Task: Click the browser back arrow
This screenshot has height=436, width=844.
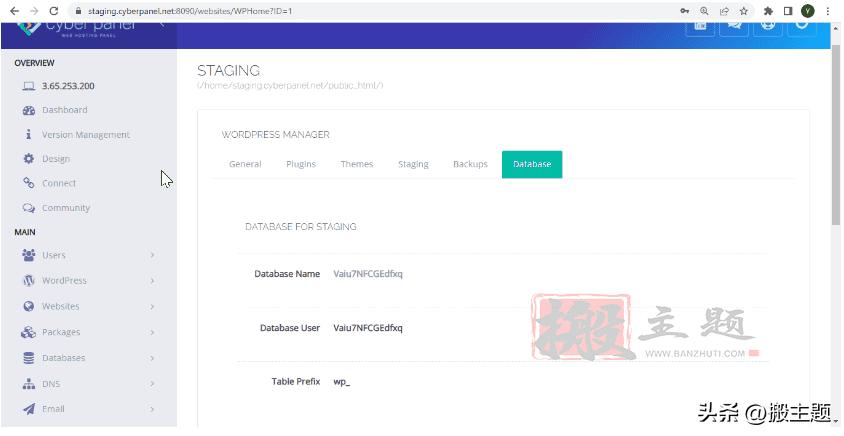Action: 15,11
